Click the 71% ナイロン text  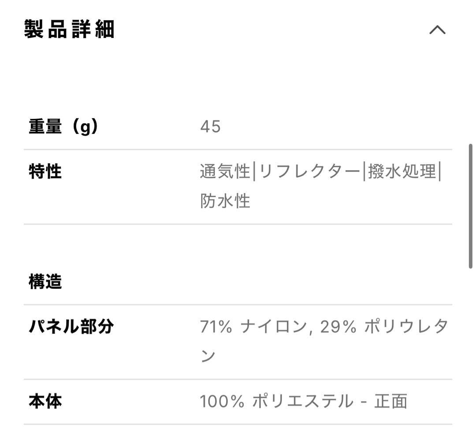[253, 327]
